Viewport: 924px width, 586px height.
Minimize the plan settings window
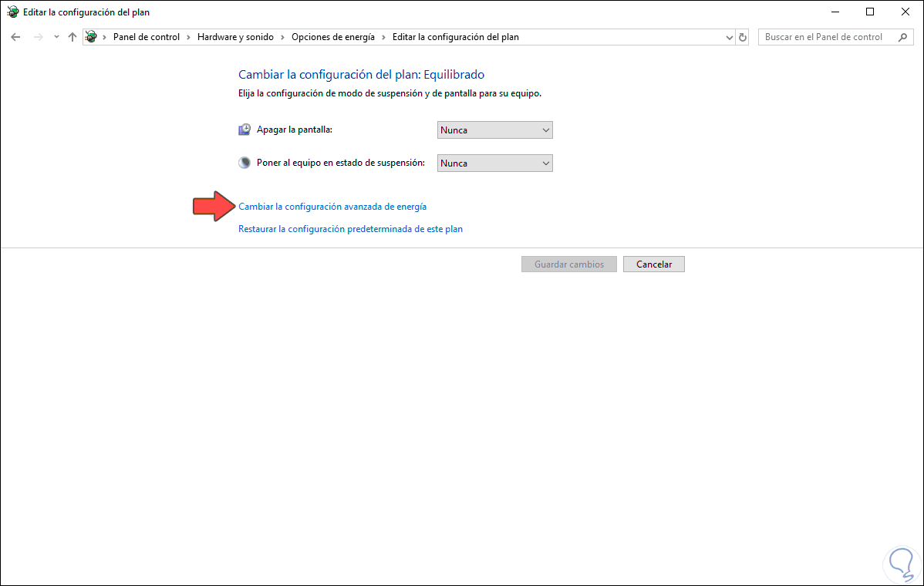(x=835, y=12)
